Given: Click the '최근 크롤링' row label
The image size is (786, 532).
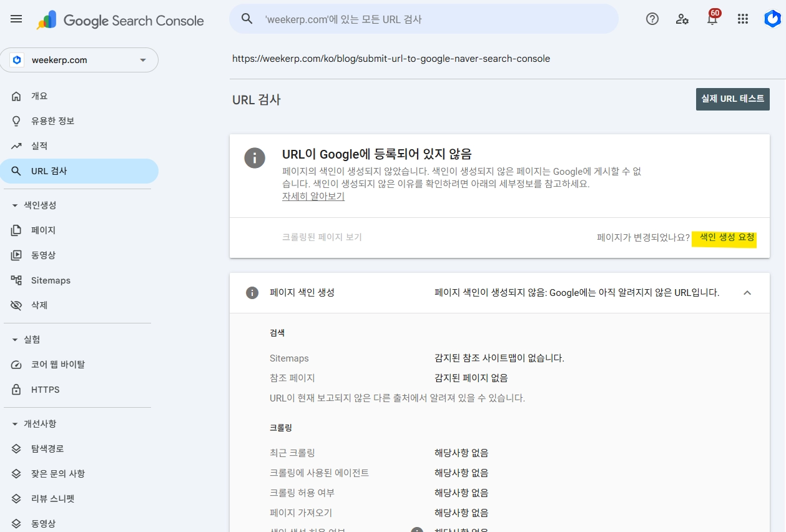Looking at the screenshot, I should [292, 453].
